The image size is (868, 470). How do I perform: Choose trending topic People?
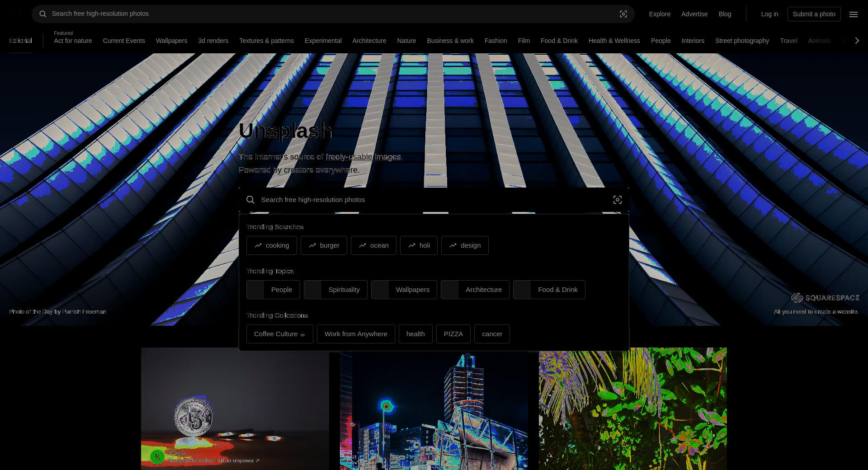(273, 290)
